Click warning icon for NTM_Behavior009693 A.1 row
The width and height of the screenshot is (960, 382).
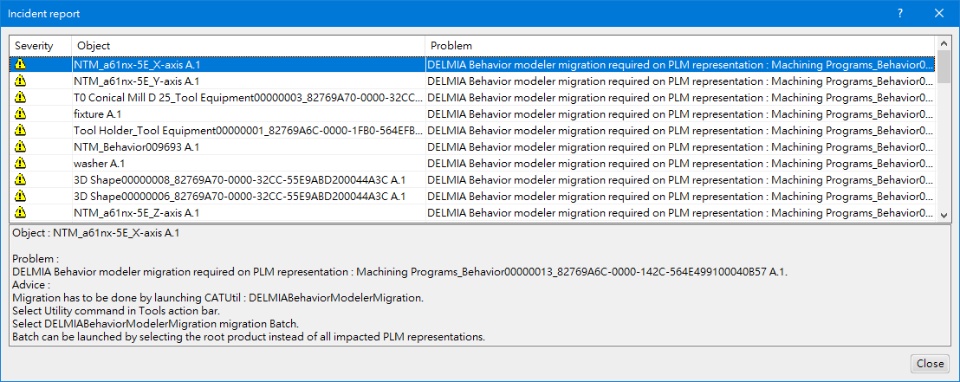(20, 146)
